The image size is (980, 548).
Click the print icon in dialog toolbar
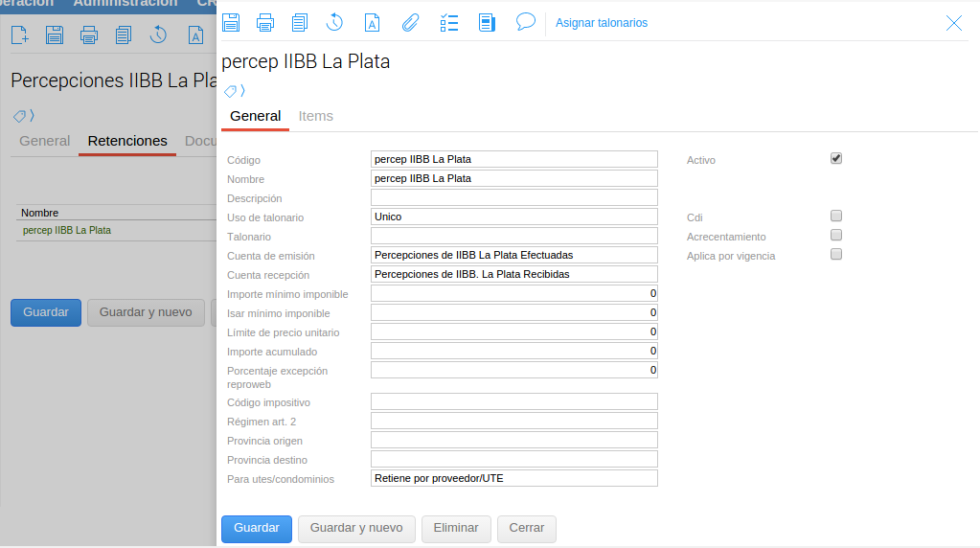265,22
